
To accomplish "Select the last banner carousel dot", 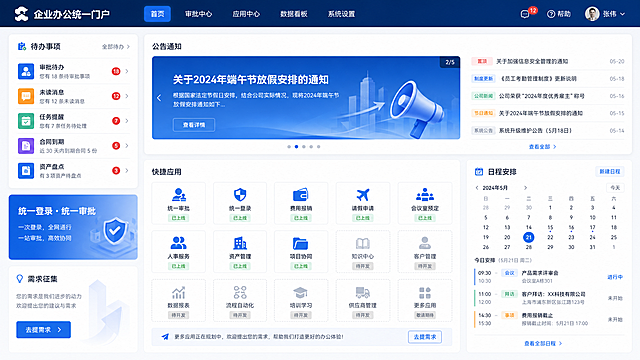I will click(318, 147).
